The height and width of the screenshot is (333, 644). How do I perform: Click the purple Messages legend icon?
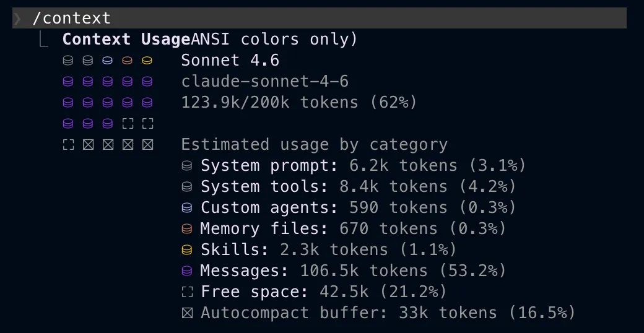pos(187,270)
